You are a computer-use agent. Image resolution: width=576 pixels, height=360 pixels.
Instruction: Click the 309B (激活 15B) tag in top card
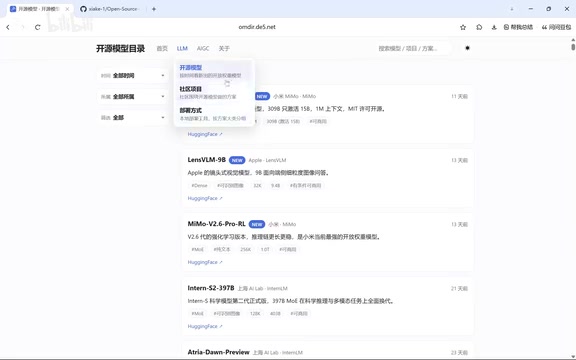click(283, 121)
